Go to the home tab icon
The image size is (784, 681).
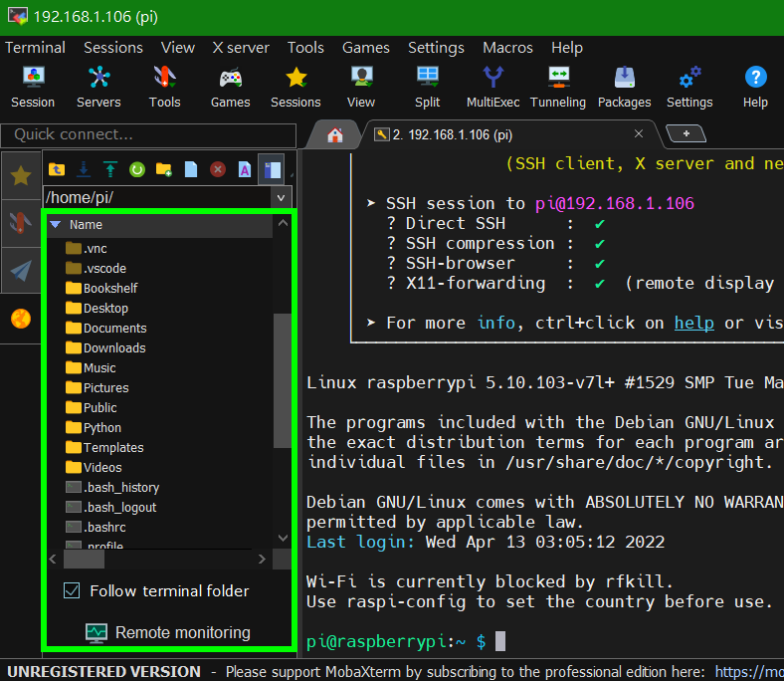(334, 135)
